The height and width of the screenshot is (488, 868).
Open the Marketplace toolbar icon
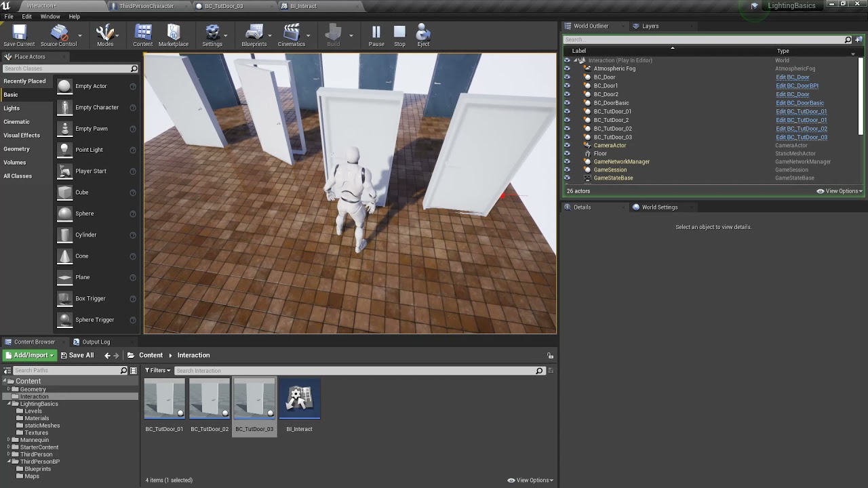tap(174, 35)
